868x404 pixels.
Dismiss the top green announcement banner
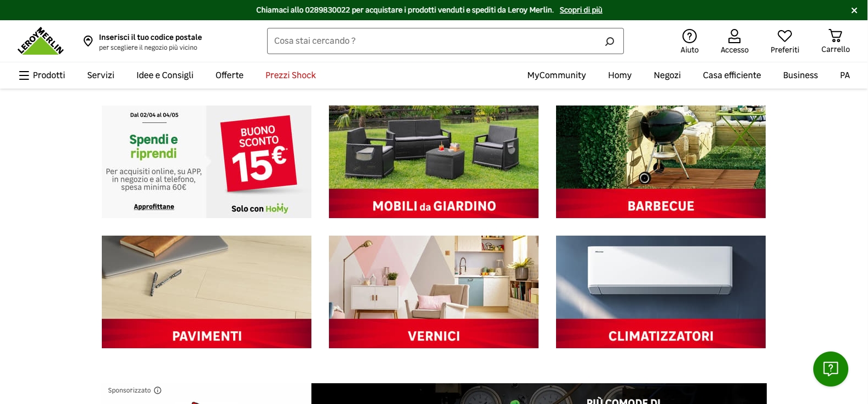(854, 10)
